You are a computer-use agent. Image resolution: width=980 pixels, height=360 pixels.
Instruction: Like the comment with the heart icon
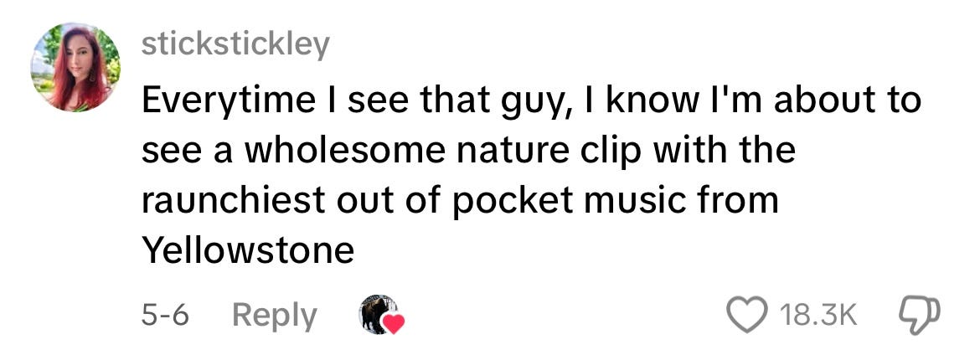pos(747,315)
